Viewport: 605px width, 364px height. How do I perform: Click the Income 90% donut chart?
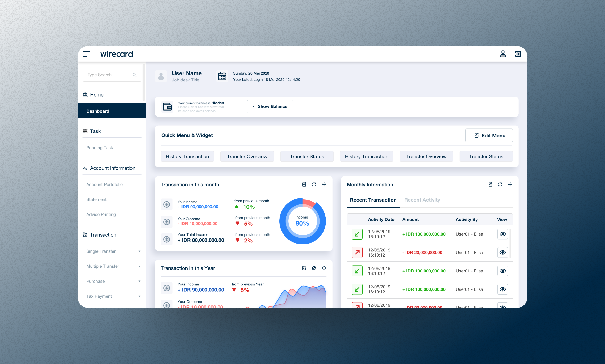point(302,221)
